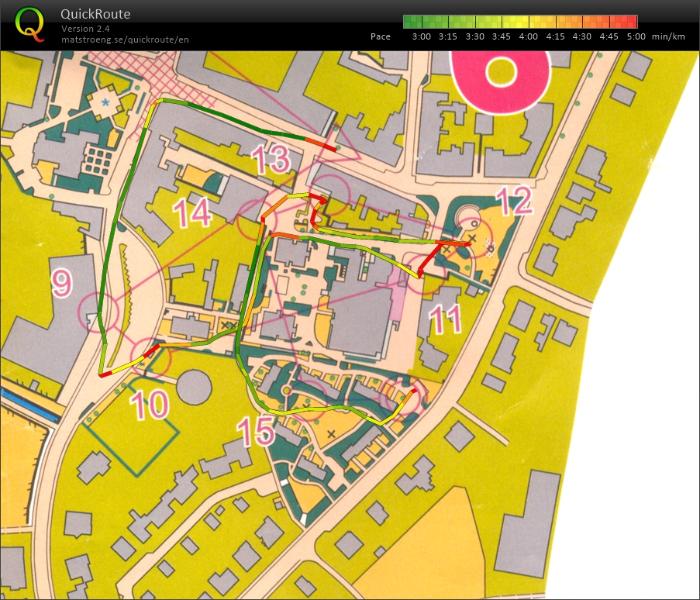
Task: Click the blue asterisk symbol on the map
Action: click(x=105, y=102)
